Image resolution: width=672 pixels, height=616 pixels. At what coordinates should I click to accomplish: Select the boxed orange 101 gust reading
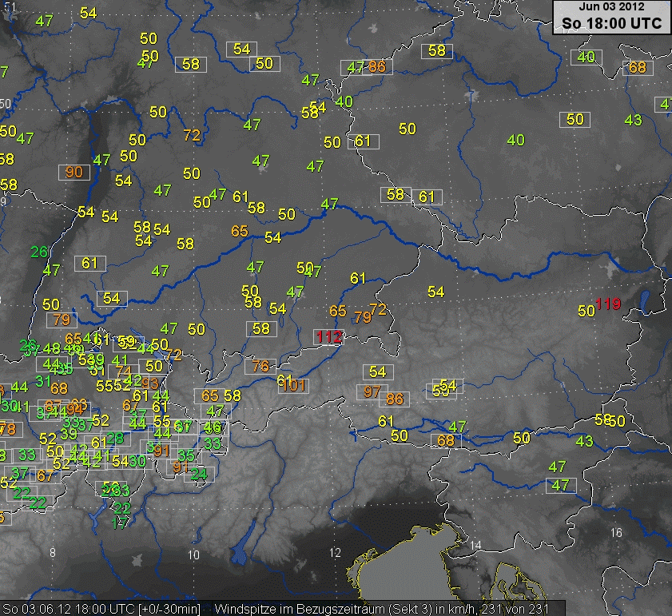[293, 387]
